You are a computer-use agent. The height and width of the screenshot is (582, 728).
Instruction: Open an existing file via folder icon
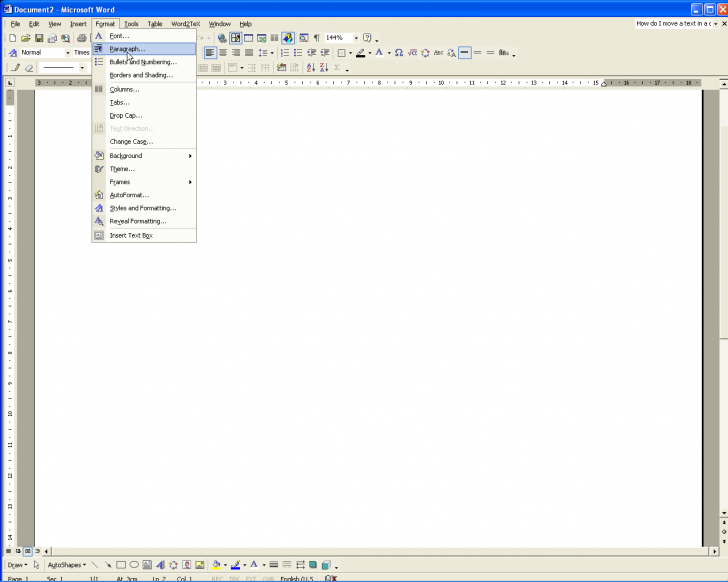[26, 38]
